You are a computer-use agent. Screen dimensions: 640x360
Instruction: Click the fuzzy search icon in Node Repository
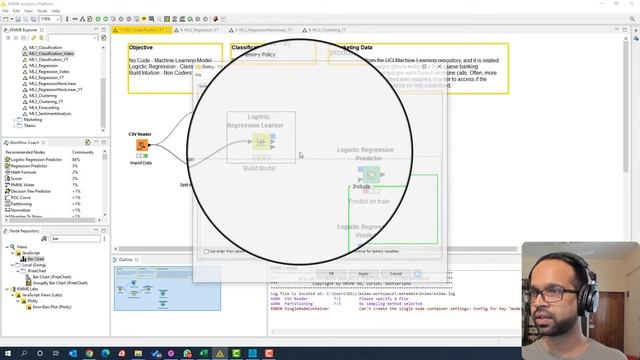(x=44, y=239)
